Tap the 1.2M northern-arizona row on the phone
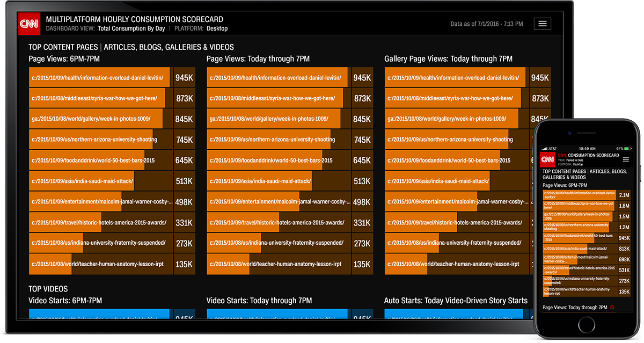Viewport: 644px width, 343px height. (x=587, y=227)
